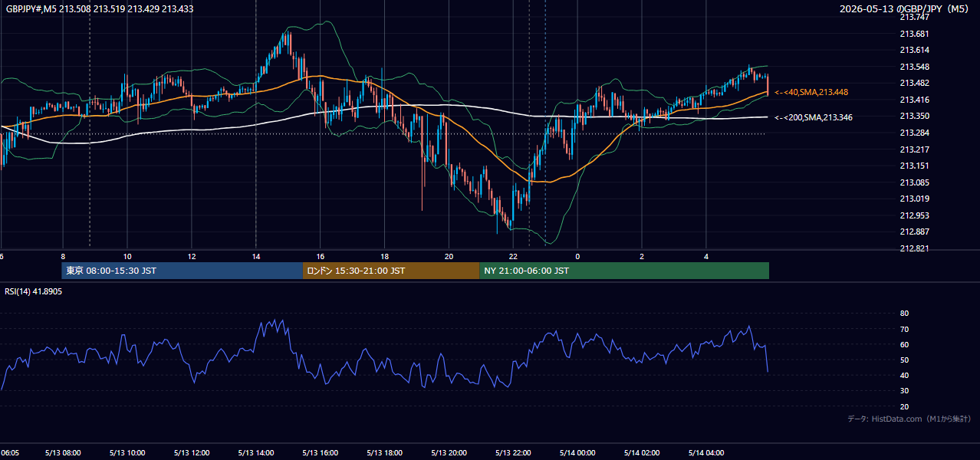The width and height of the screenshot is (980, 460).
Task: Click price level 213.350 on axis
Action: pyautogui.click(x=914, y=117)
